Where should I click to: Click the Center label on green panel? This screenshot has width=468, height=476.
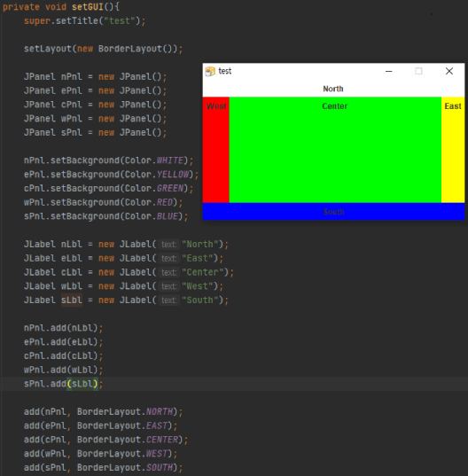(335, 106)
